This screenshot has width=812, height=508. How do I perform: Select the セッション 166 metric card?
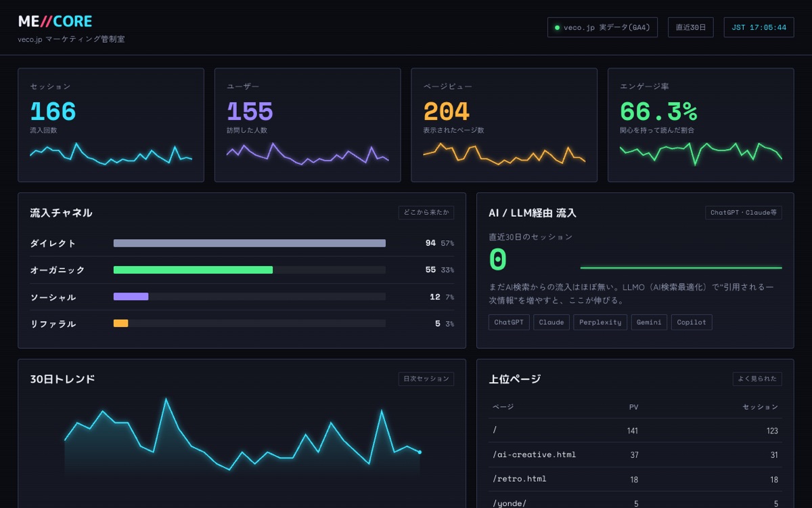point(111,125)
